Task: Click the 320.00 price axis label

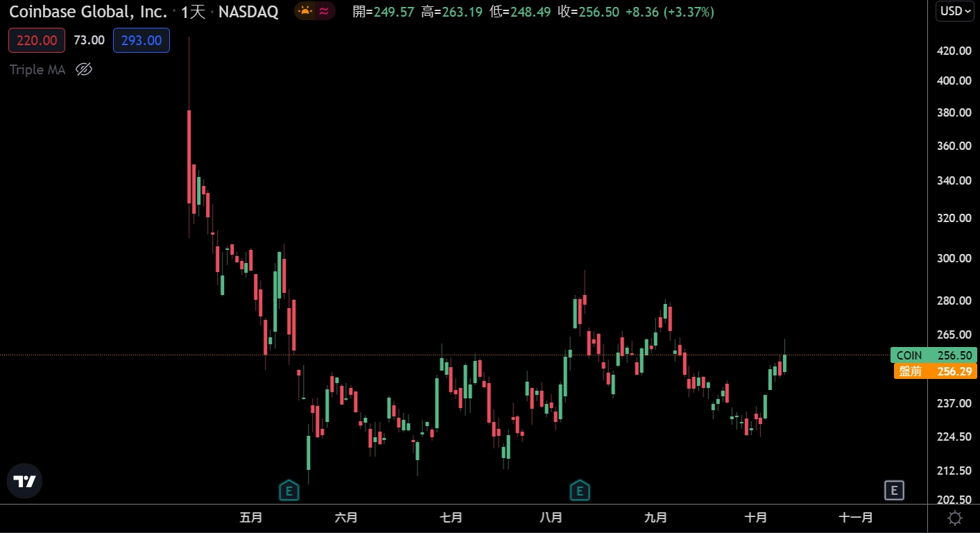Action: 954,218
